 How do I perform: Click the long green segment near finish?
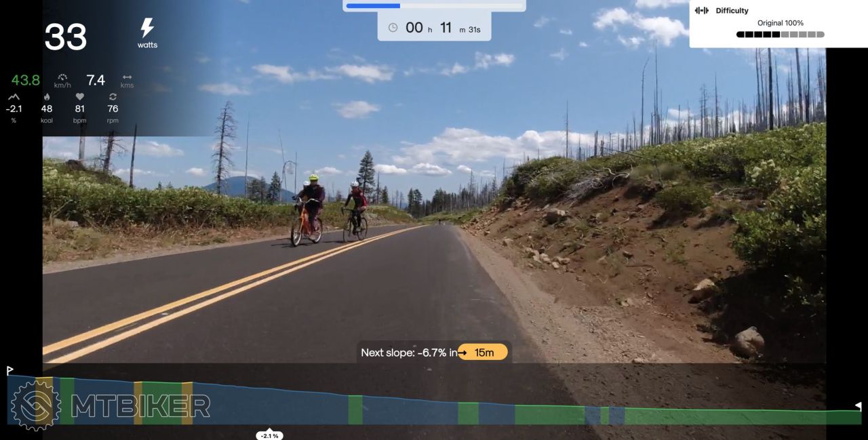click(x=742, y=416)
